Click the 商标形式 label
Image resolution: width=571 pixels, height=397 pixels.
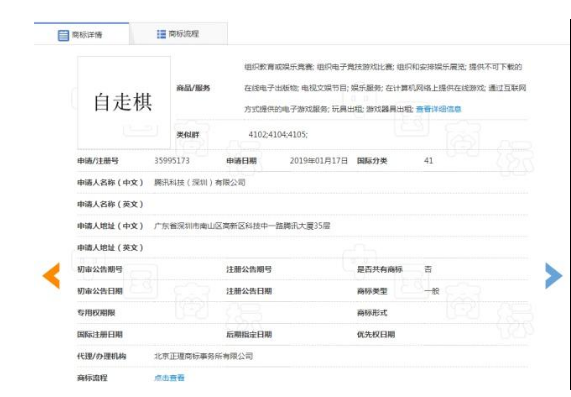[x=372, y=313]
